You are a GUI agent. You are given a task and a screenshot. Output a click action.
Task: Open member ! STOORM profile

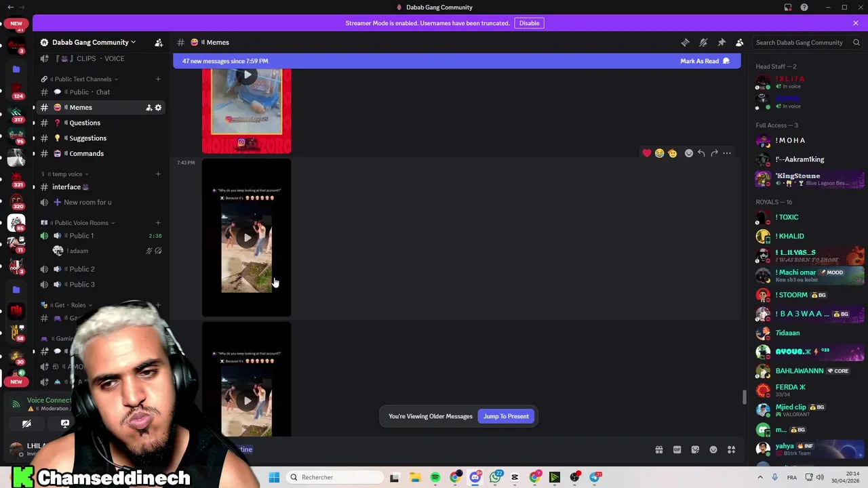pos(810,295)
